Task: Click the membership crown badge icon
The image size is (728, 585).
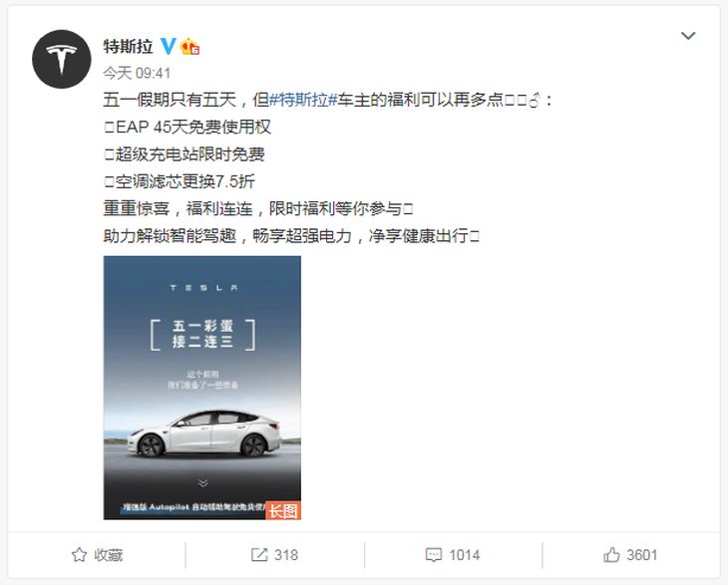Action: click(190, 47)
